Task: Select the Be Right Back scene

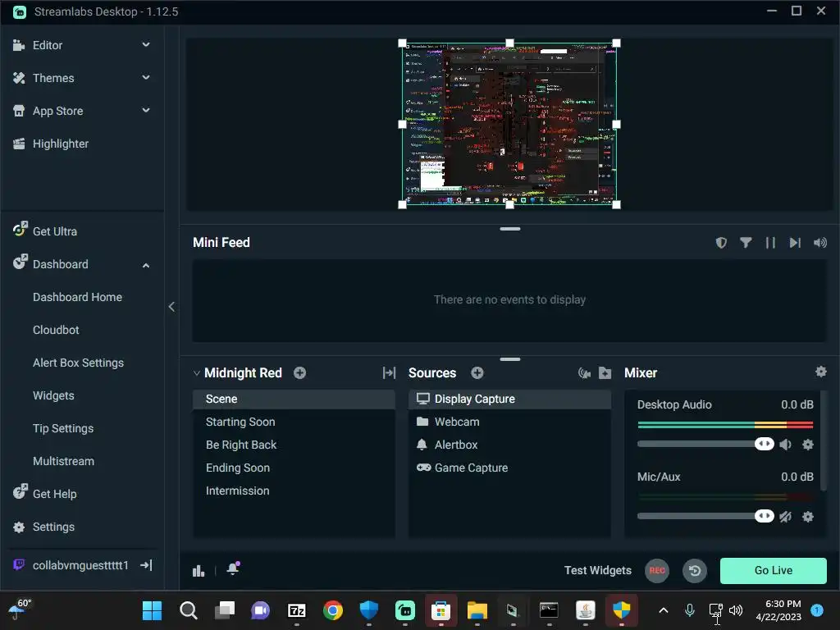Action: 294,445
